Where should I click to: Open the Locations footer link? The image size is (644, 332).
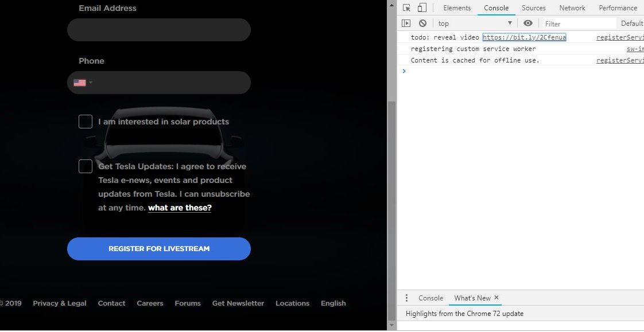(x=292, y=303)
